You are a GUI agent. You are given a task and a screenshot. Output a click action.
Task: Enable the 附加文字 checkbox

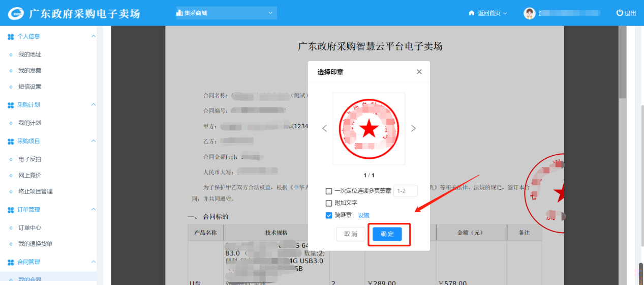pyautogui.click(x=329, y=203)
